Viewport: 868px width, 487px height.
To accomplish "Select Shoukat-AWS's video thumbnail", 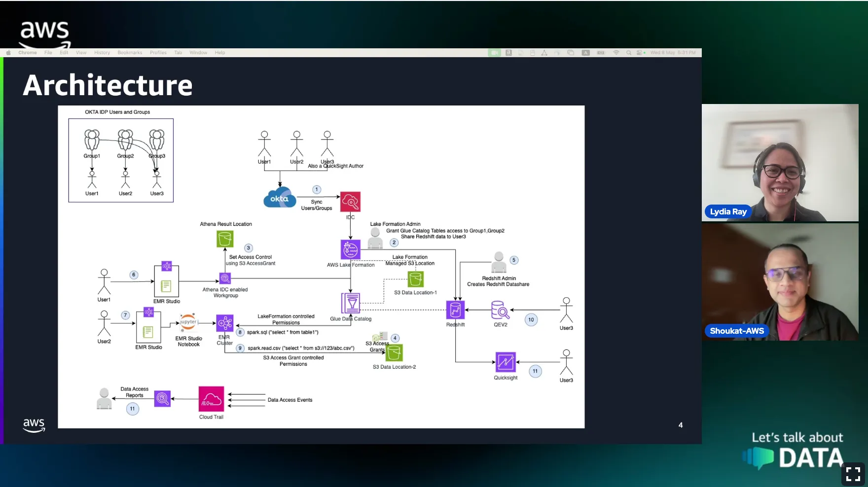I will (x=780, y=282).
